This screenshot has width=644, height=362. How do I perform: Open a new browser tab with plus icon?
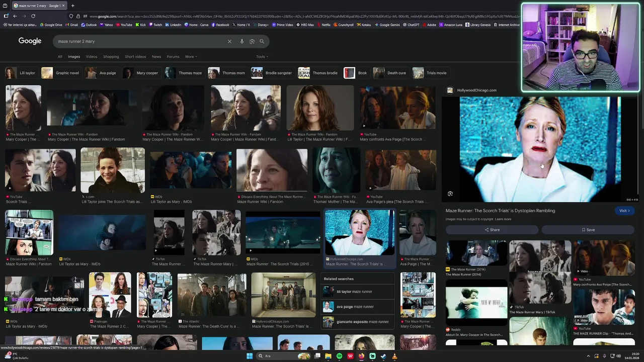click(x=72, y=6)
